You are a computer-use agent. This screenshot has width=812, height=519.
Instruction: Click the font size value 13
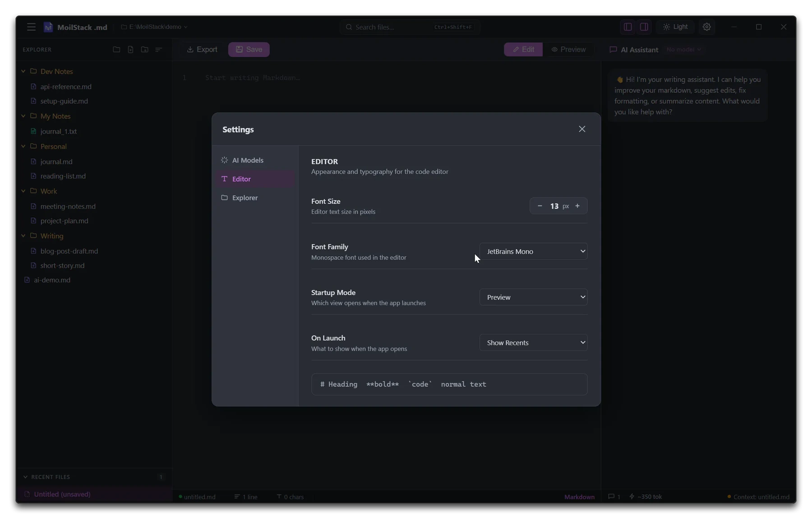point(554,206)
